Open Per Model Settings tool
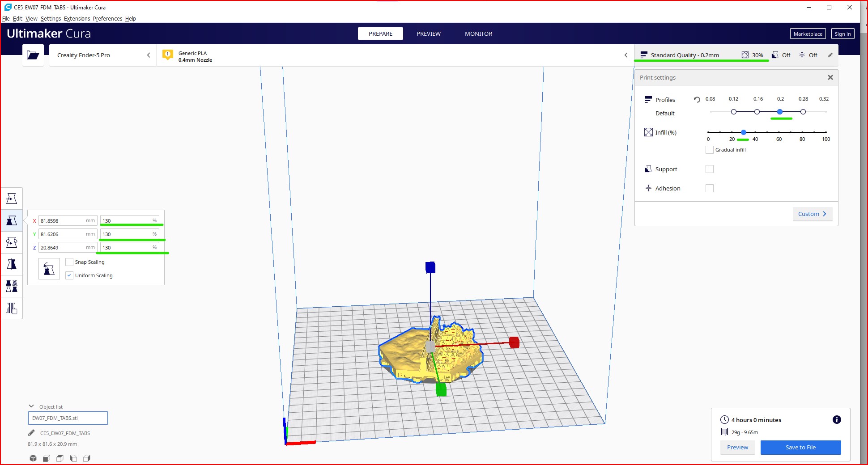This screenshot has height=465, width=868. point(12,286)
